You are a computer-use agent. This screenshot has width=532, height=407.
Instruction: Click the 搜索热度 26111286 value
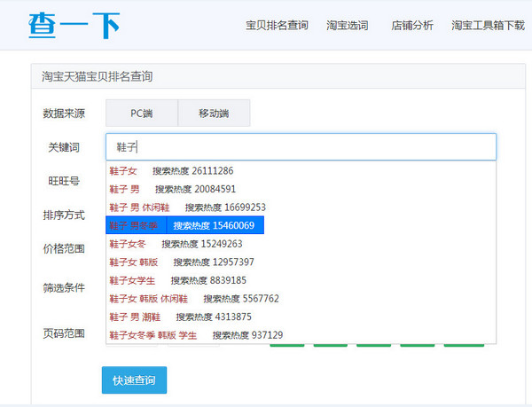pos(193,170)
